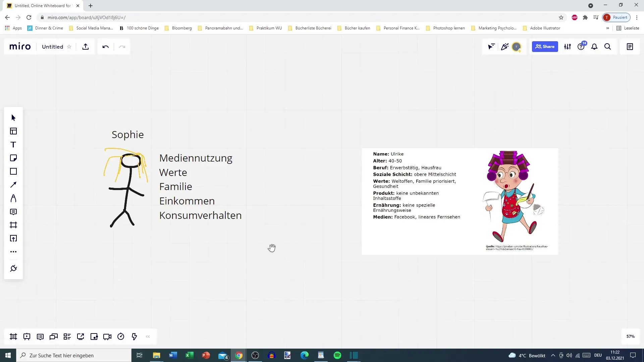This screenshot has height=362, width=644.
Task: Select the Sophie heading text
Action: point(127,135)
